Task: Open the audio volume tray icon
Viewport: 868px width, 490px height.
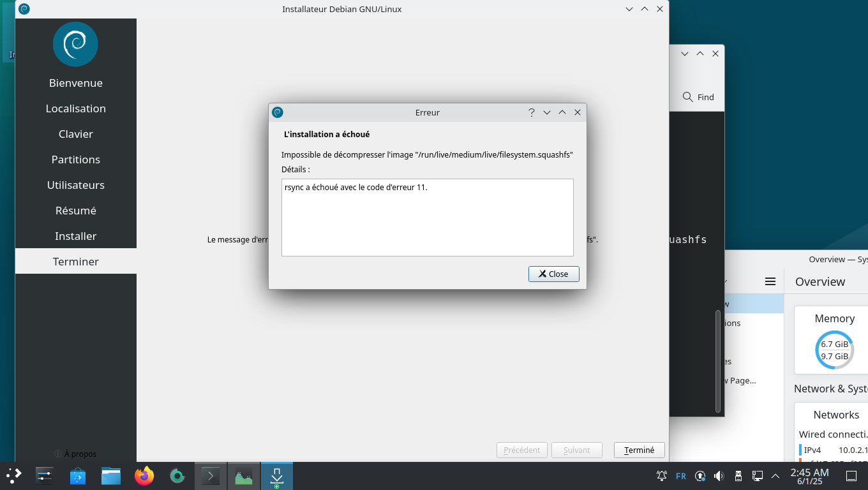Action: 719,476
